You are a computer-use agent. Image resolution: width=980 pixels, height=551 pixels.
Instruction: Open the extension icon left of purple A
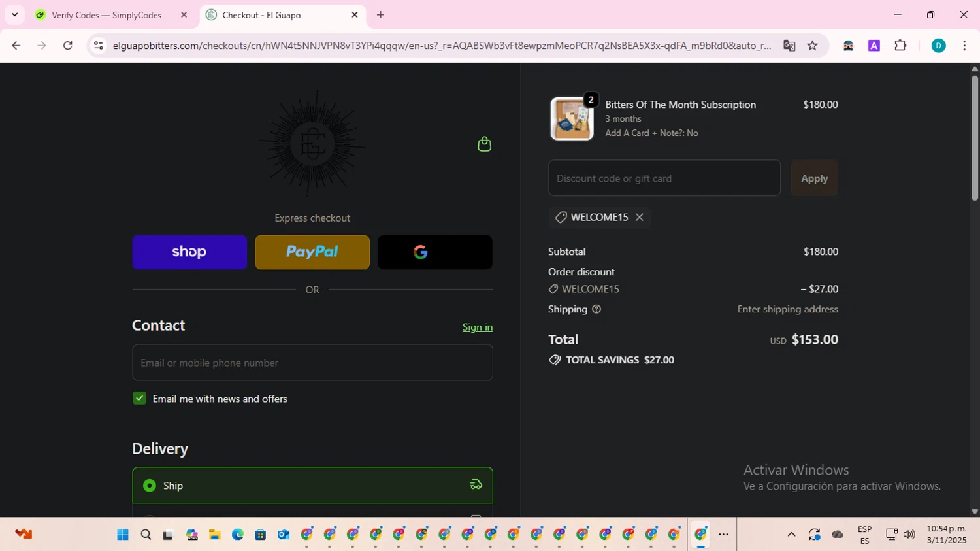848,45
